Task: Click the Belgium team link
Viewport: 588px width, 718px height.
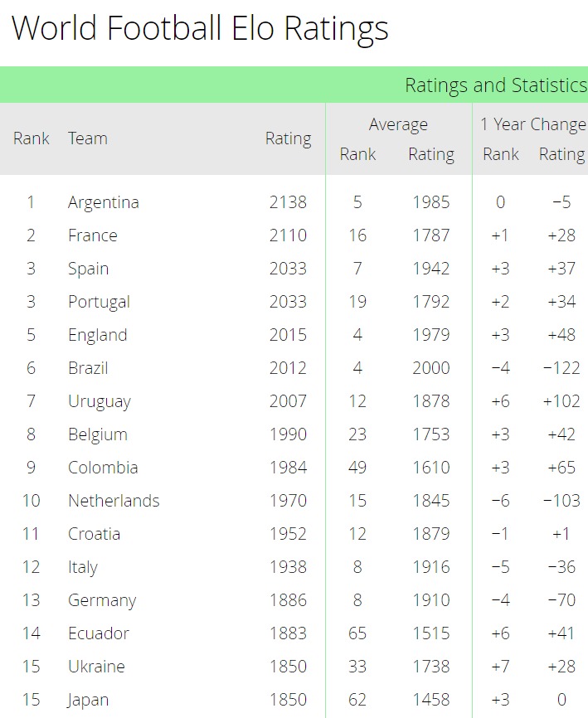Action: (97, 434)
